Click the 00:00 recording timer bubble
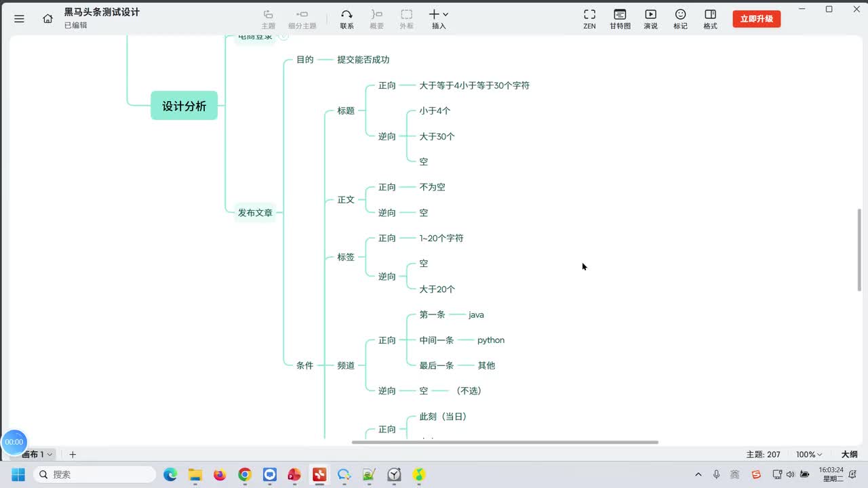This screenshot has width=868, height=488. tap(14, 442)
